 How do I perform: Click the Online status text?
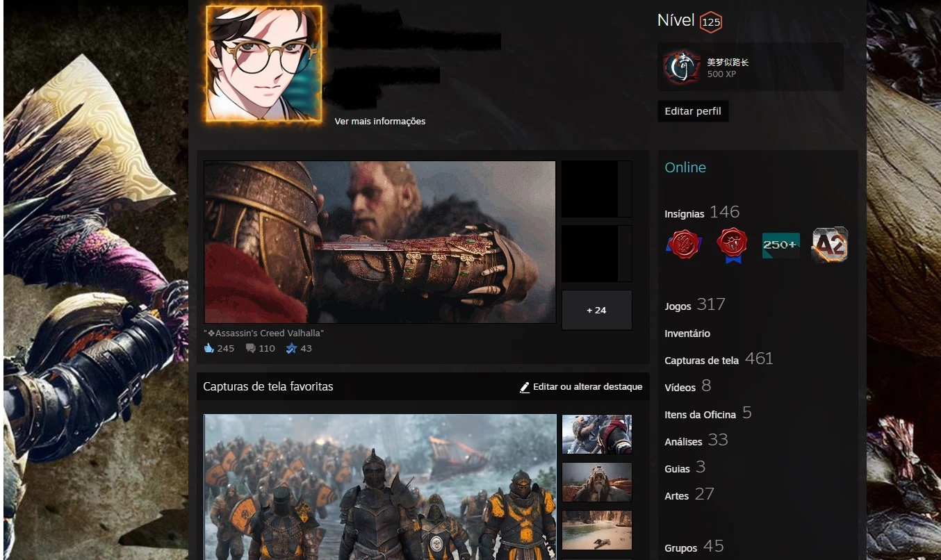point(685,167)
